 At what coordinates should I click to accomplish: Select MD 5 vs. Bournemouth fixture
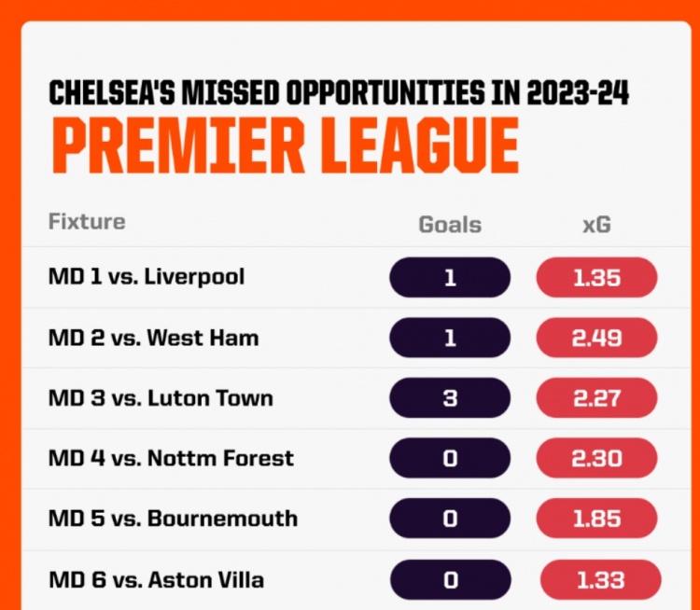[x=173, y=519]
